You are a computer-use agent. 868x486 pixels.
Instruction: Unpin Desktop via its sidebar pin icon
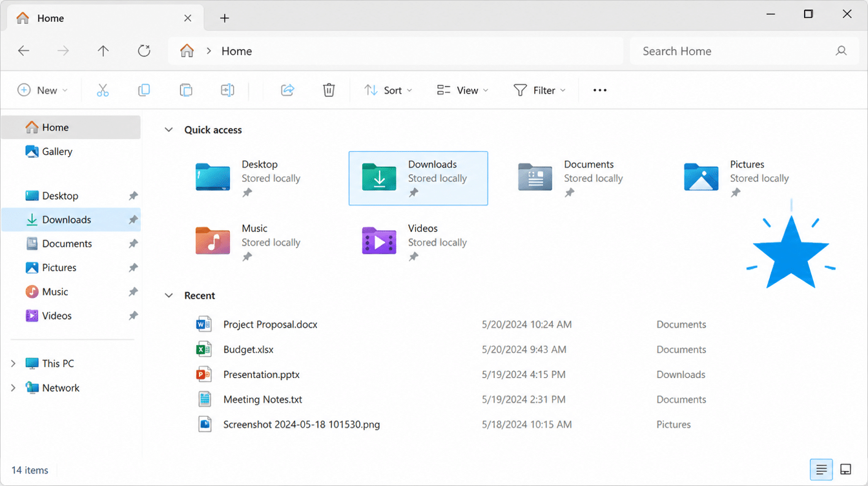[x=133, y=196]
